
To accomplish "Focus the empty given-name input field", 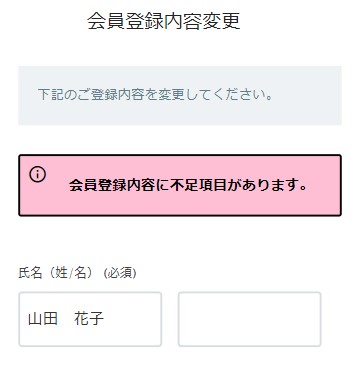I will coord(250,319).
